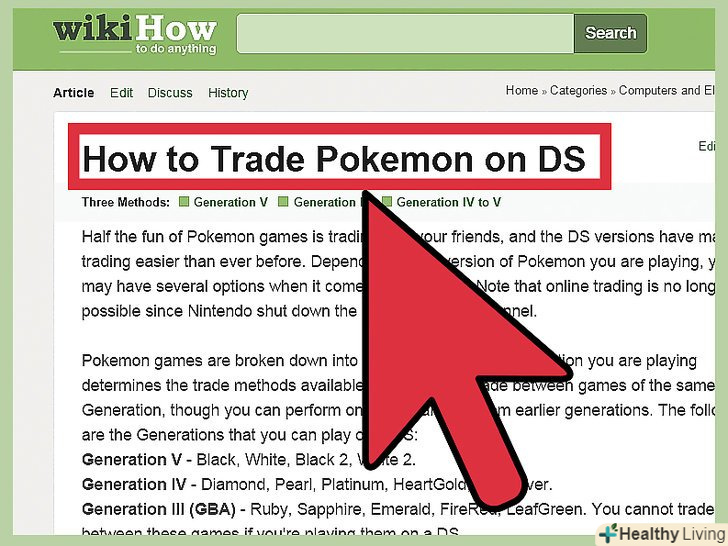Click the bold Generation III (GBA) text
Image resolution: width=728 pixels, height=546 pixels.
tap(159, 509)
